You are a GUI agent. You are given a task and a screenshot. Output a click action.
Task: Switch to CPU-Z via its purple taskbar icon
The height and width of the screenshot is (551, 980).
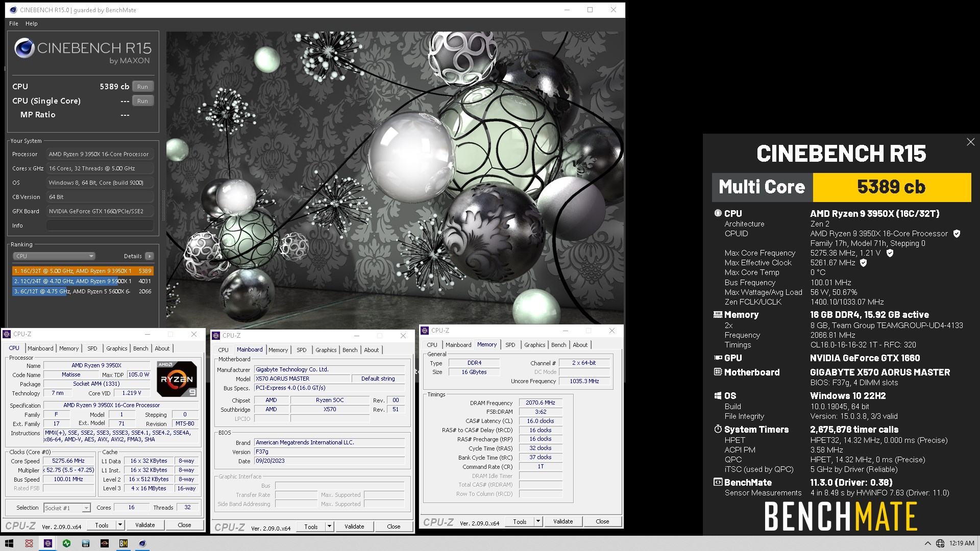click(48, 543)
